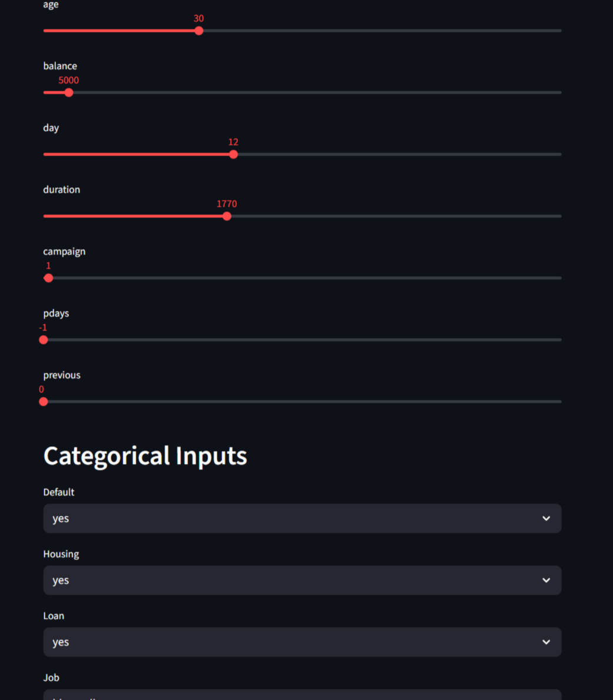
Task: Click the day slider handle at 12
Action: (233, 154)
